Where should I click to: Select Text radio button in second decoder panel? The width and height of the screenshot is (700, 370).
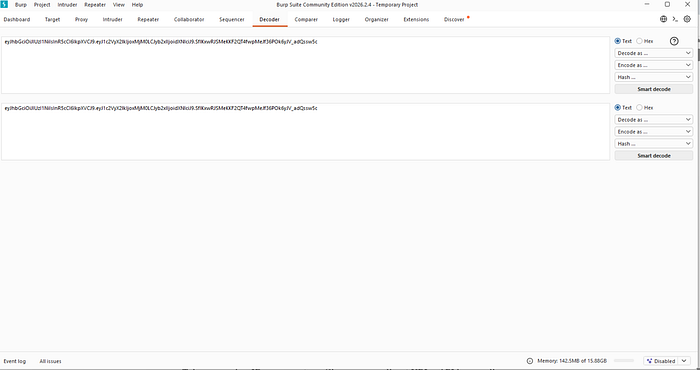coord(618,108)
